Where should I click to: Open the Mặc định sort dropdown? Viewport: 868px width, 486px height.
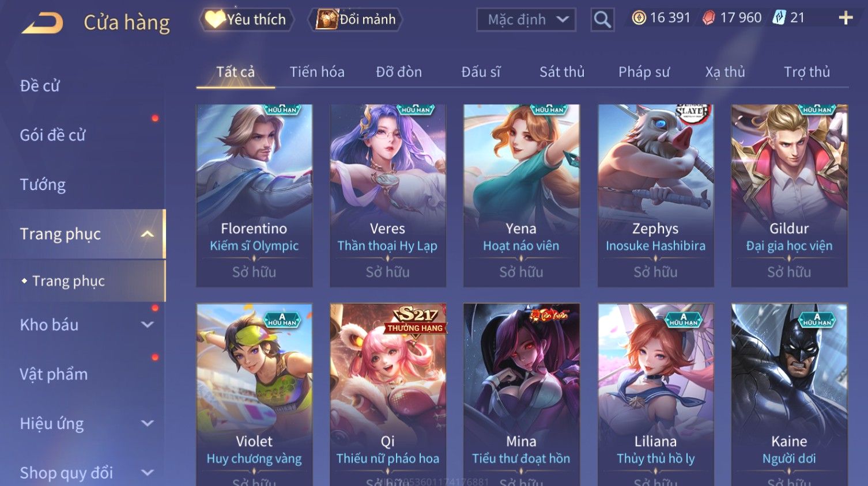pyautogui.click(x=526, y=20)
